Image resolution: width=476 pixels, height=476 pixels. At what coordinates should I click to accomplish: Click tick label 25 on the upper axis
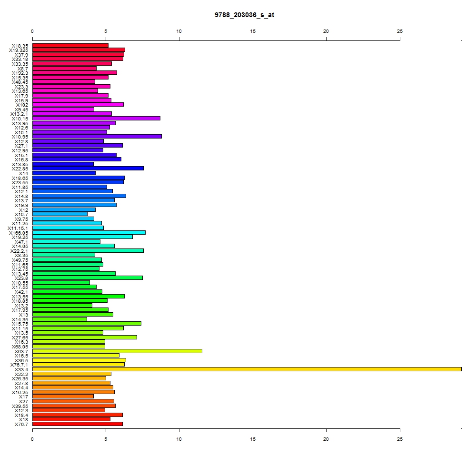pos(400,31)
